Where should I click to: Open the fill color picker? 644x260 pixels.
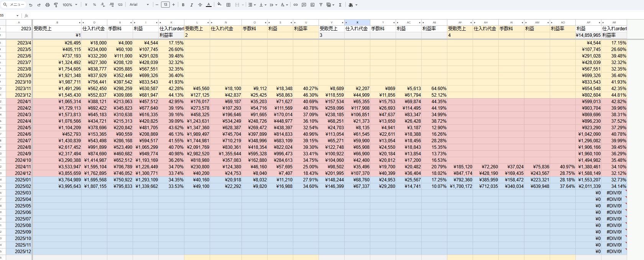219,5
